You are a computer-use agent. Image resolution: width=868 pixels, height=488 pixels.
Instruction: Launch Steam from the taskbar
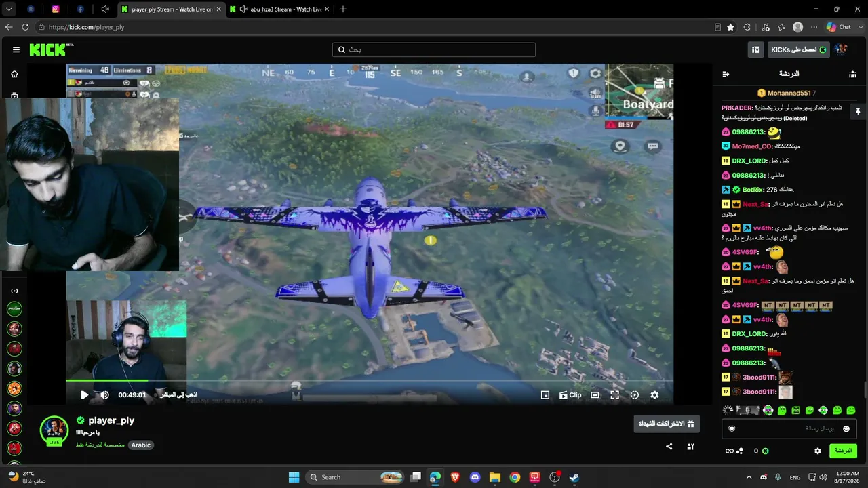(574, 477)
